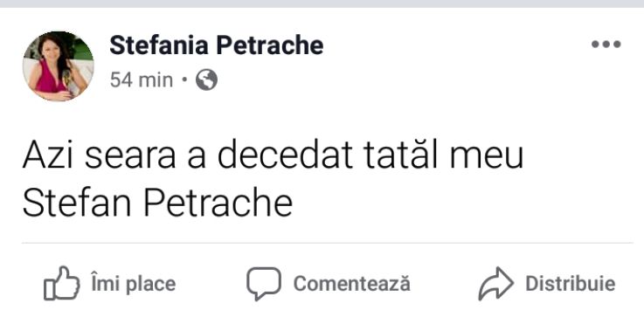Screen dimensions: 644x317
Task: Open Stefania Petrache's profile picture
Action: tap(58, 65)
